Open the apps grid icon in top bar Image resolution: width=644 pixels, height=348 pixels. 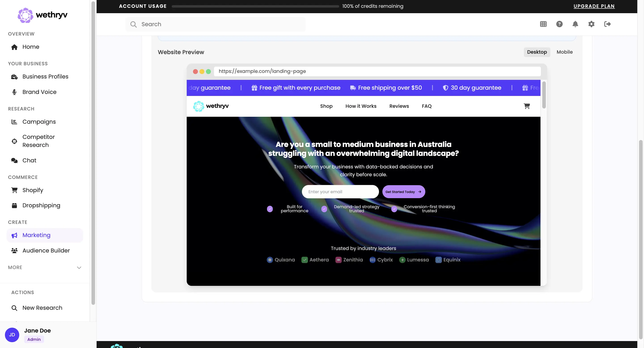[543, 24]
